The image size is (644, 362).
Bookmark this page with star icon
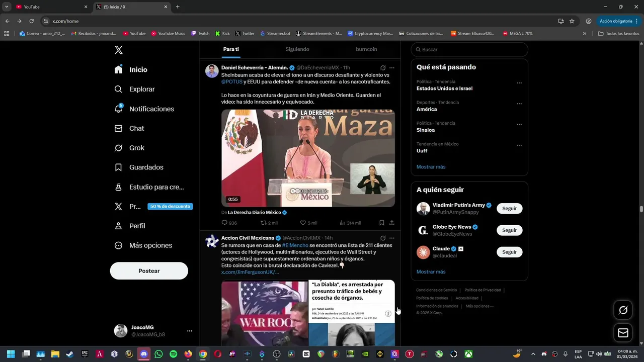coord(572,21)
